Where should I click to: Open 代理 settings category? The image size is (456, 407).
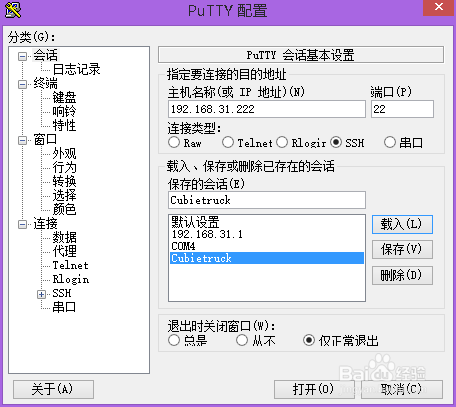(64, 252)
